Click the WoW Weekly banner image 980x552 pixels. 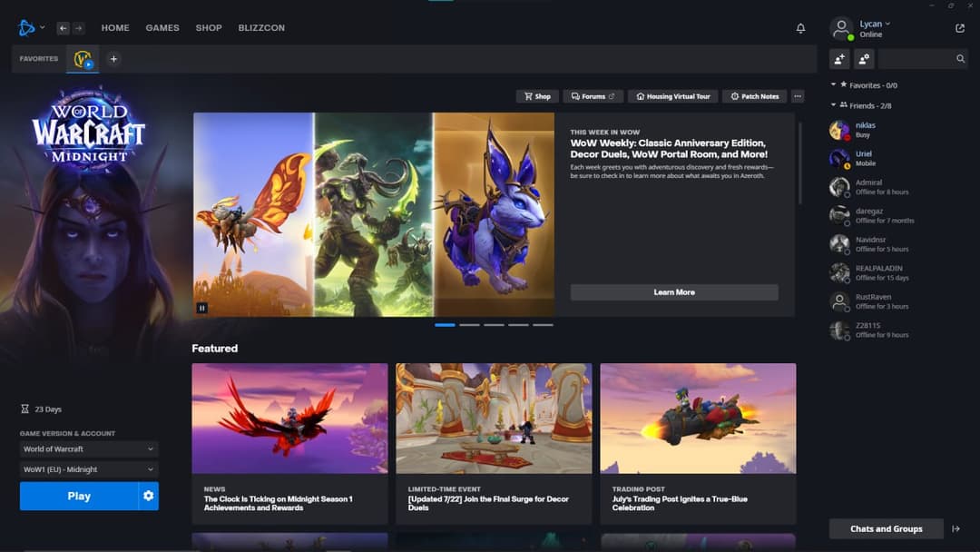(x=374, y=214)
